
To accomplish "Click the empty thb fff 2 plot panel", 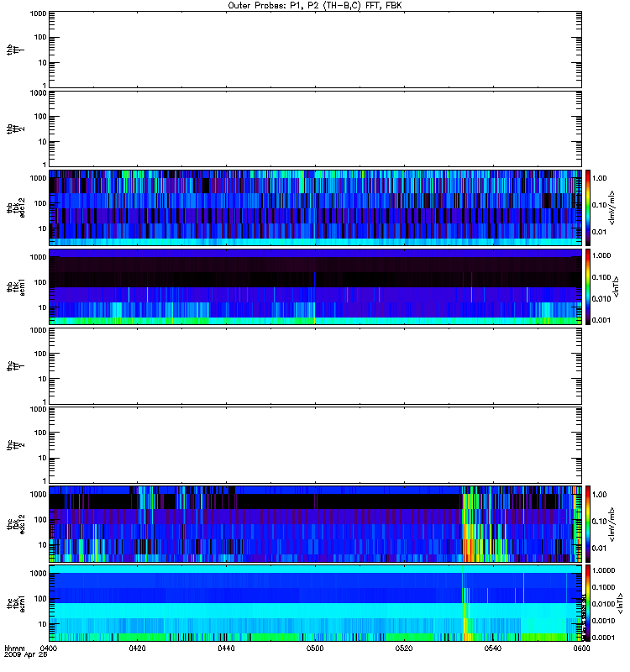I will (315, 129).
